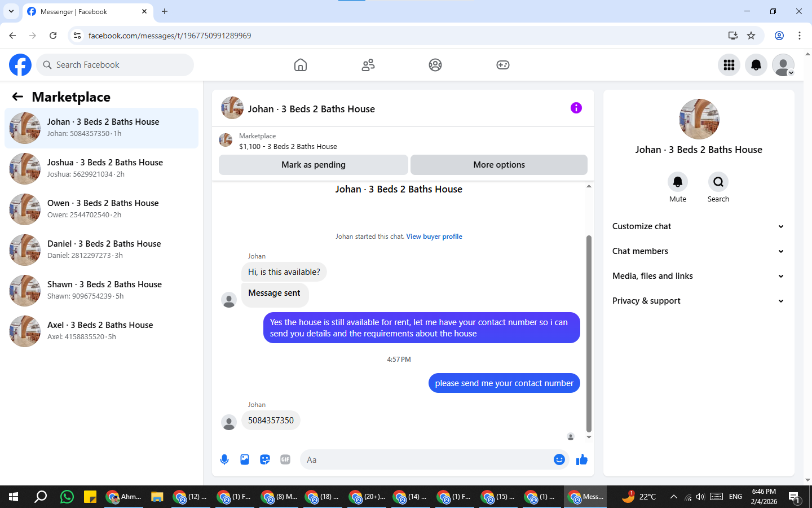Search in conversation using magnifier icon
Image resolution: width=812 pixels, height=508 pixels.
pyautogui.click(x=718, y=182)
